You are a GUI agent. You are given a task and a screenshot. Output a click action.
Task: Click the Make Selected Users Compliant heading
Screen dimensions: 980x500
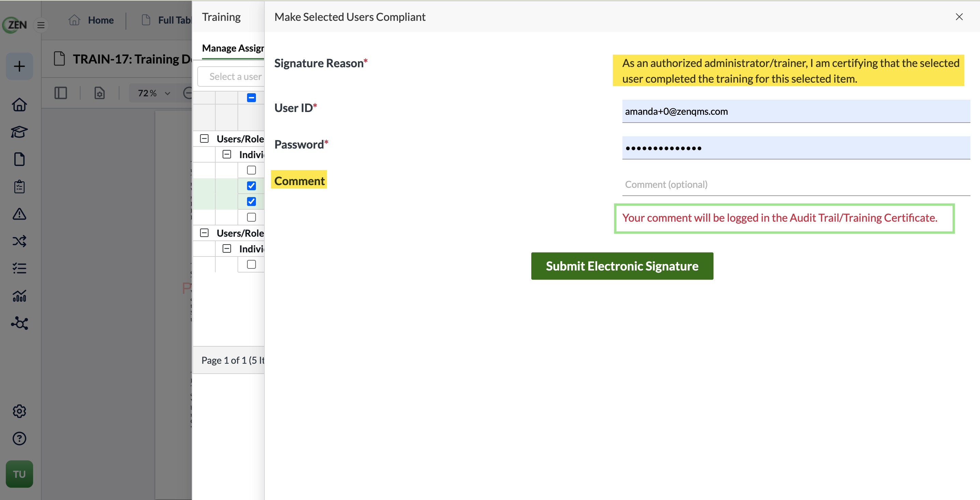(350, 17)
